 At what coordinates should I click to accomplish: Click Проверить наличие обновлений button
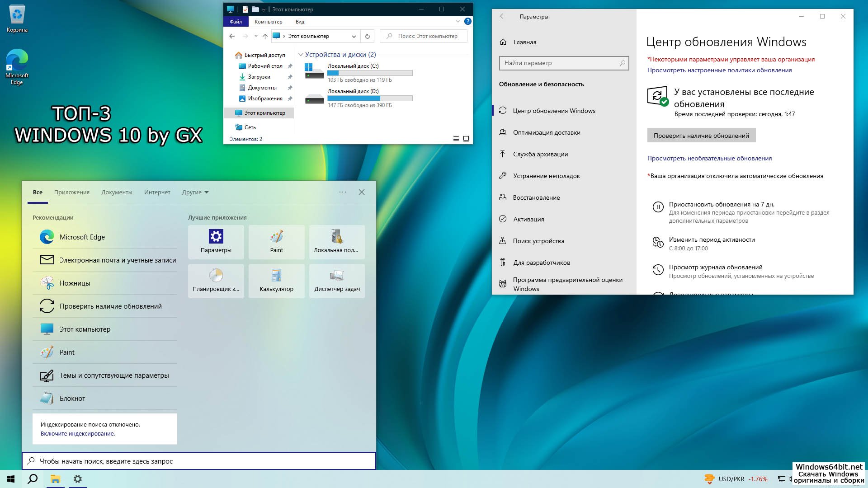[x=701, y=136]
